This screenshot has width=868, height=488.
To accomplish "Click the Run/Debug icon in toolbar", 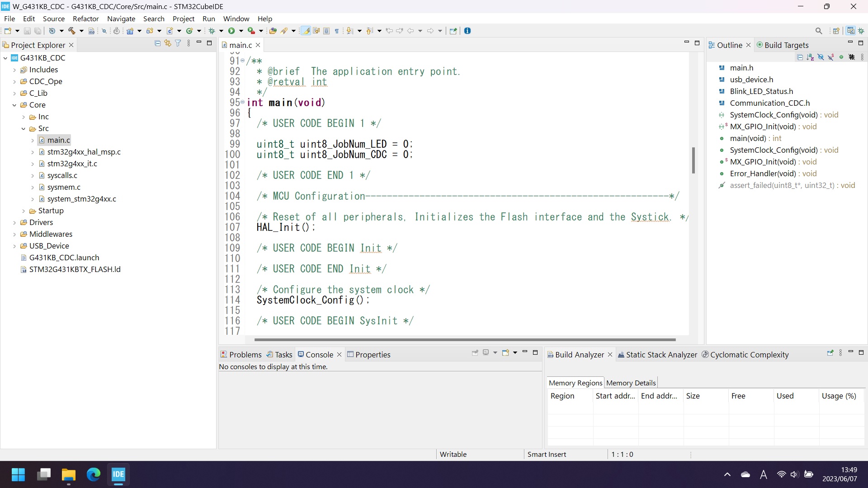I will (232, 30).
